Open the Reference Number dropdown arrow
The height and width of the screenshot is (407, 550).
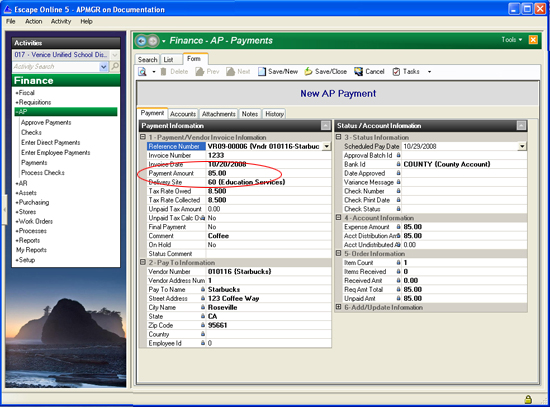[327, 146]
